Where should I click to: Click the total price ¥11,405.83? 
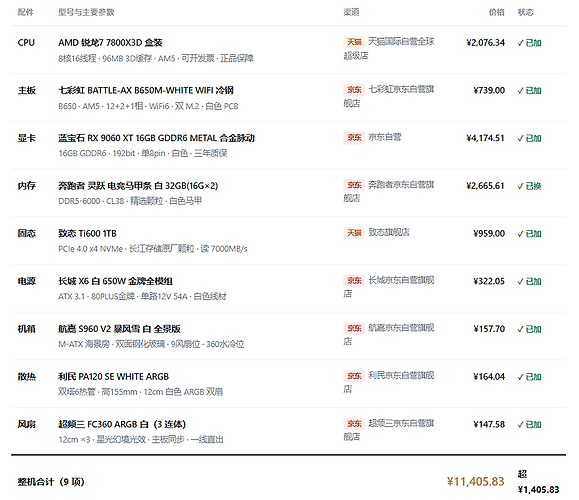[476, 482]
